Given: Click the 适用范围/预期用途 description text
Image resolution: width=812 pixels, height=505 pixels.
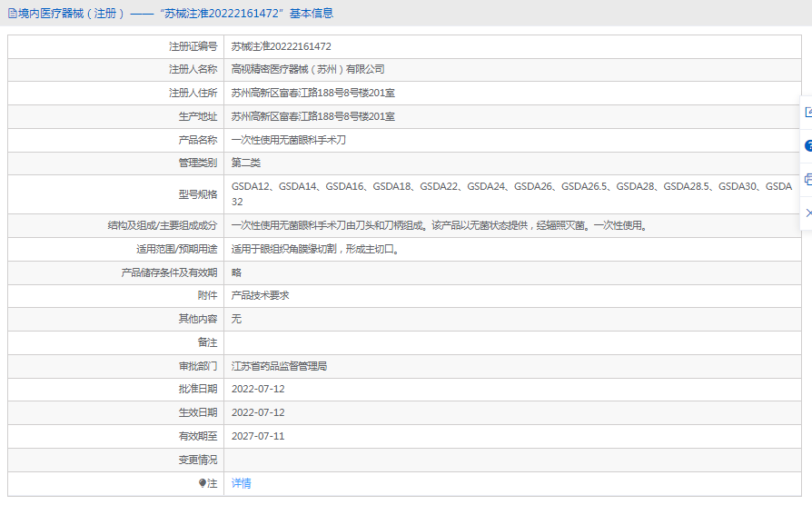Looking at the screenshot, I should 314,249.
